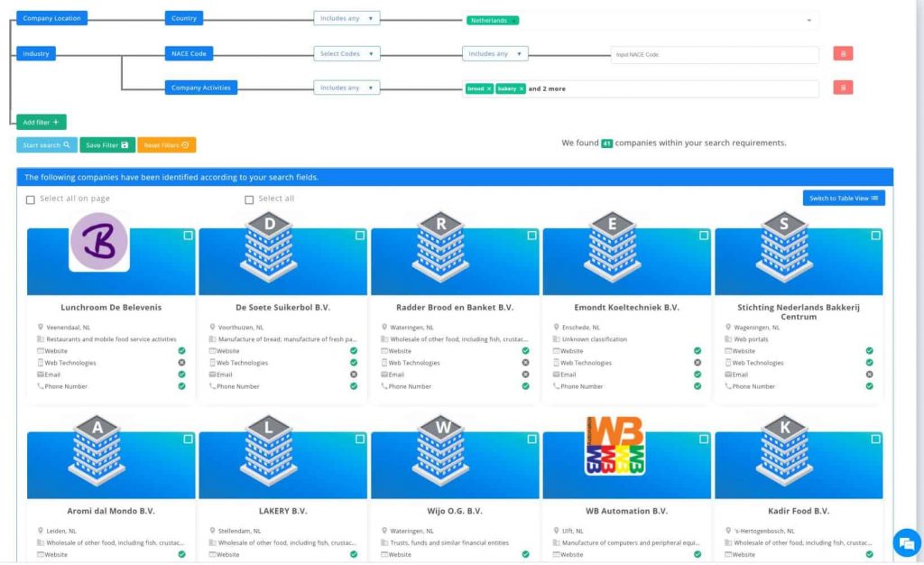Switch to Table View
Viewport: 924px width, 565px height.
coord(844,199)
